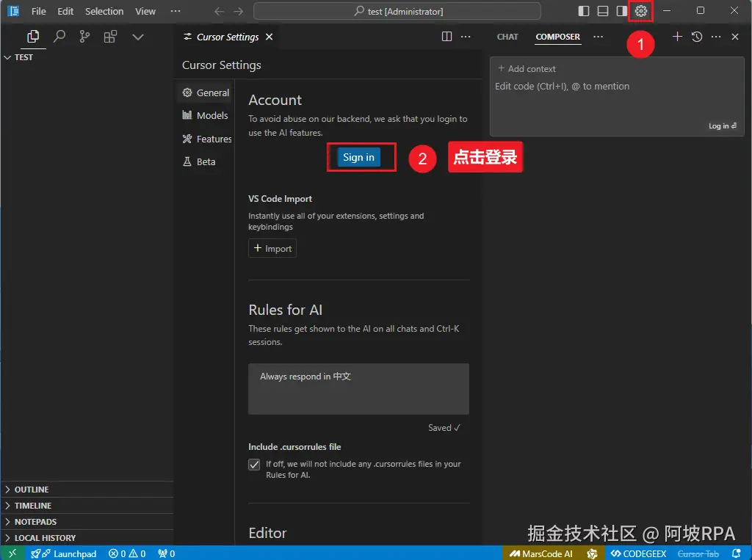Split the Cursor Settings editor
The height and width of the screenshot is (560, 752).
click(446, 37)
